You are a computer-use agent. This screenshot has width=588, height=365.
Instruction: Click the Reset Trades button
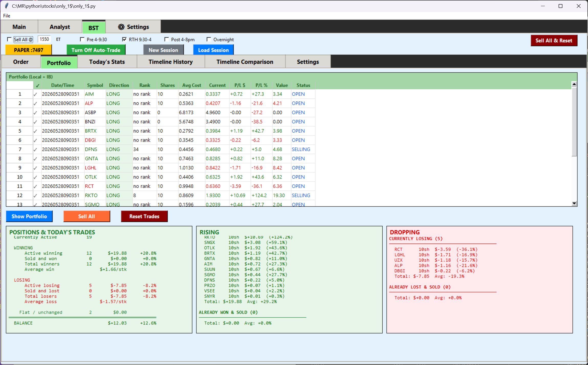tap(144, 216)
